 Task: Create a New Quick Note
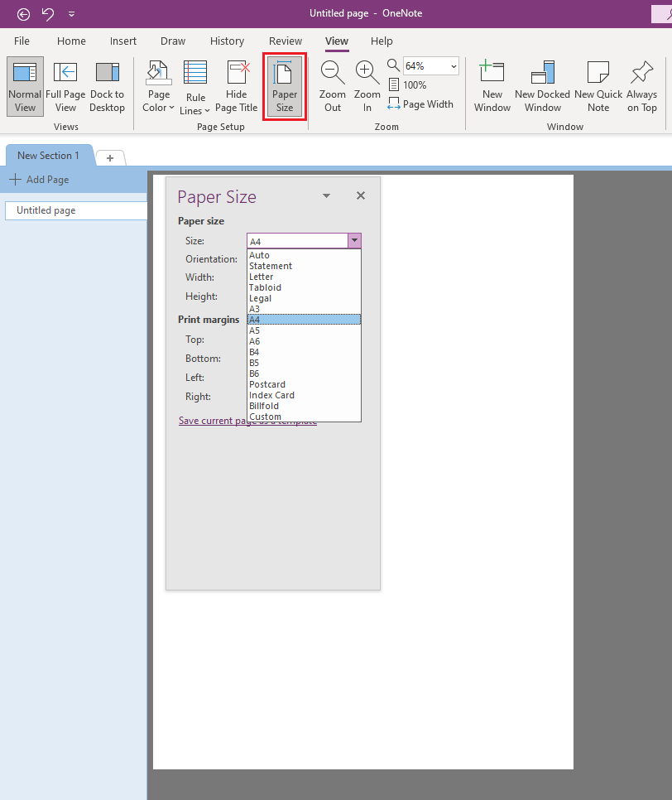tap(598, 86)
